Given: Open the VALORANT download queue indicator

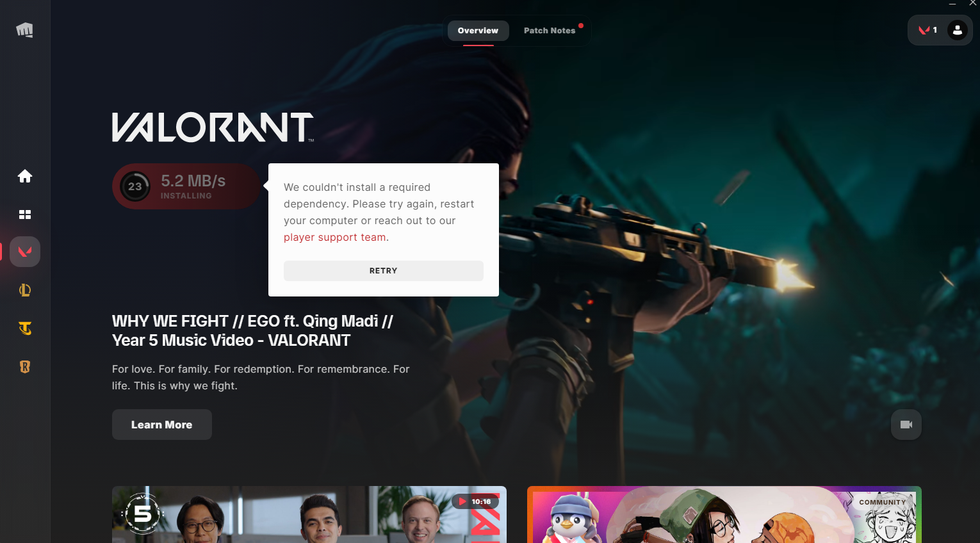Looking at the screenshot, I should click(927, 30).
